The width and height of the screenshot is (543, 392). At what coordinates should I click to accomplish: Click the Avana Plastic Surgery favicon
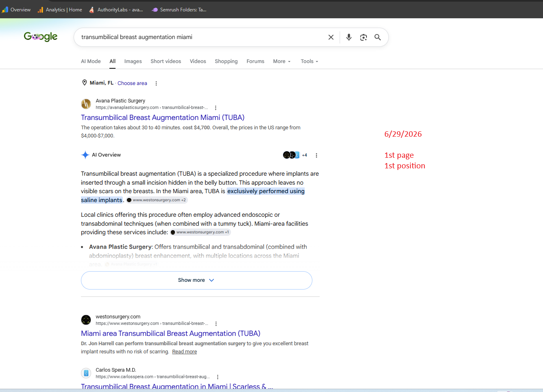tap(86, 104)
